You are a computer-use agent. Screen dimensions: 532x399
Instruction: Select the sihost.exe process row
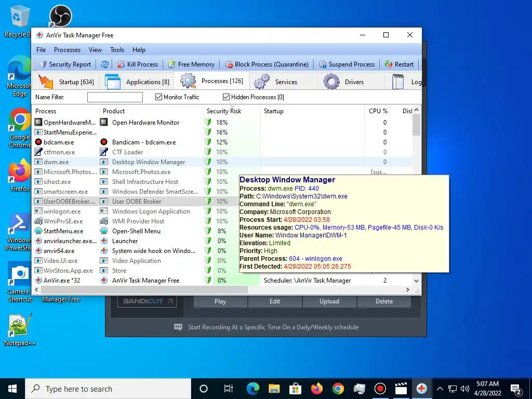pyautogui.click(x=136, y=181)
